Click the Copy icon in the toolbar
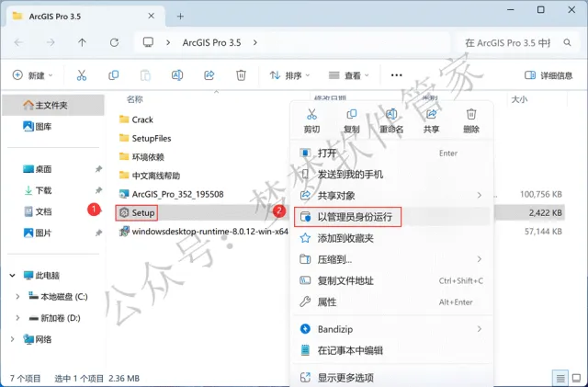Viewport: 588px width, 387px height. 113,75
